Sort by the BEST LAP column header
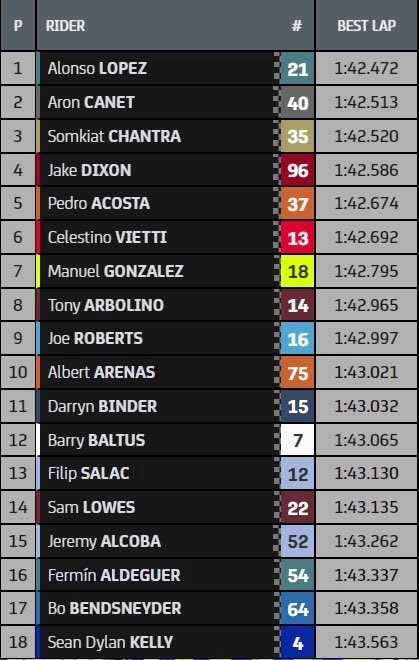The width and height of the screenshot is (419, 660). [366, 26]
